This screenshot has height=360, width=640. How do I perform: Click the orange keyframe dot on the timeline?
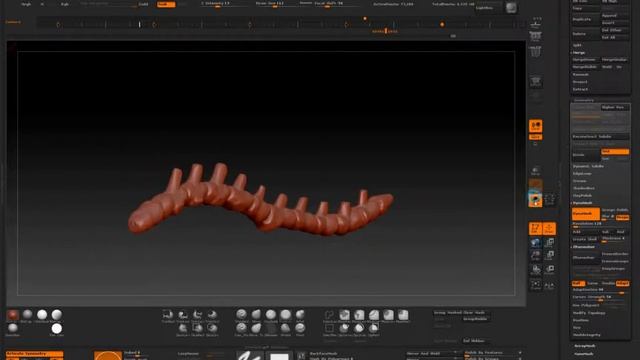point(442,24)
